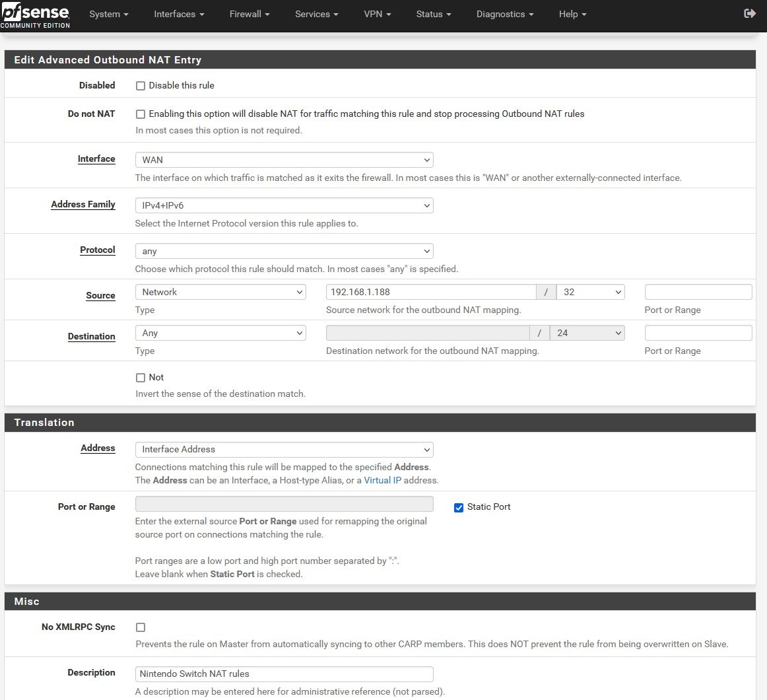Click the pfSense logo icon
Screen dimensions: 767x700
pos(35,15)
